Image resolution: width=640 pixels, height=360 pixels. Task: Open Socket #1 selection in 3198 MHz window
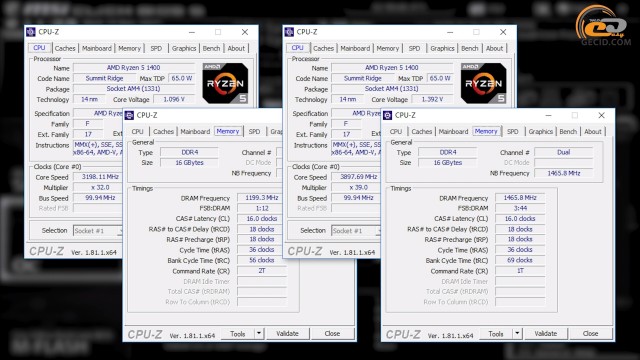point(98,231)
